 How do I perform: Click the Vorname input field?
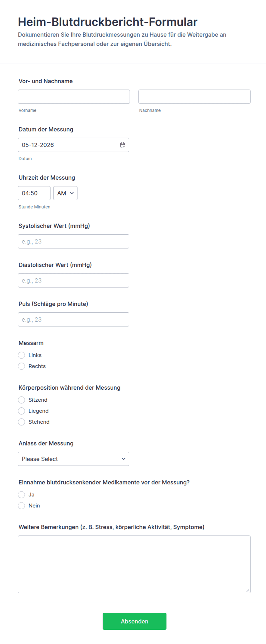74,97
